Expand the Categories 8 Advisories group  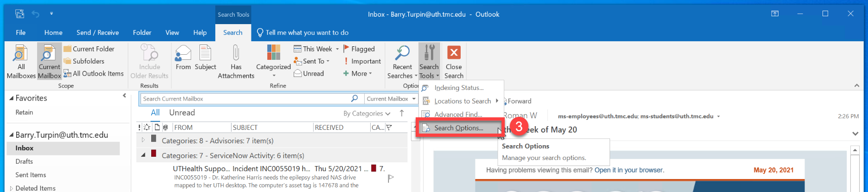[x=143, y=140]
